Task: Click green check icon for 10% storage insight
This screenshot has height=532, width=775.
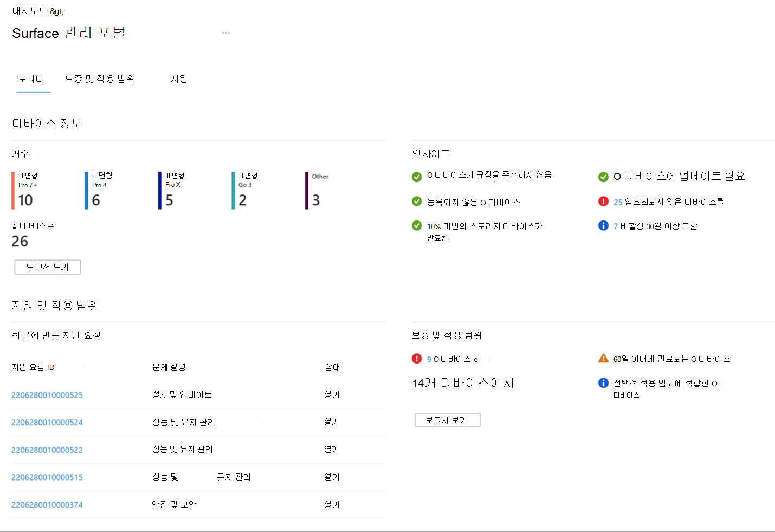Action: (417, 225)
